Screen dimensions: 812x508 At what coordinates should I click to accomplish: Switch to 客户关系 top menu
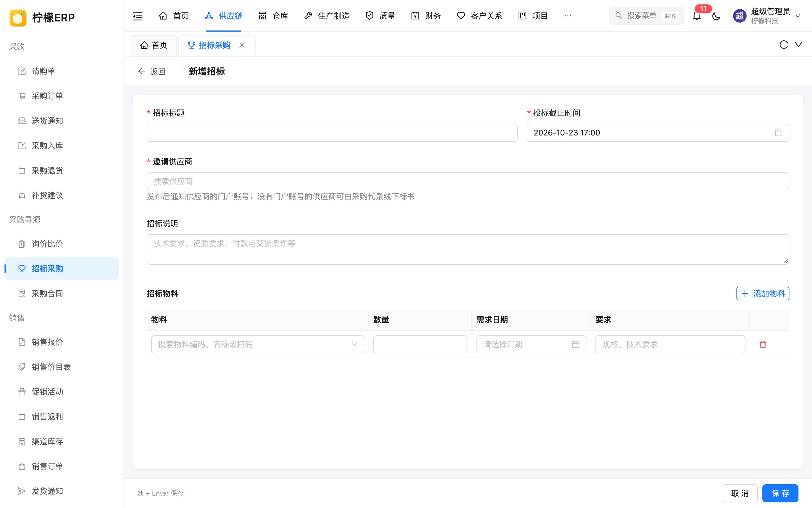[x=479, y=16]
